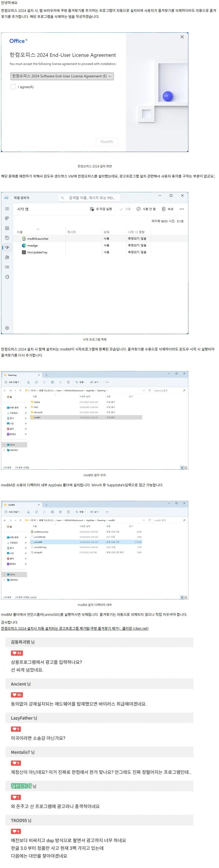Add new tab in Roaming Explorer window

click(x=46, y=375)
